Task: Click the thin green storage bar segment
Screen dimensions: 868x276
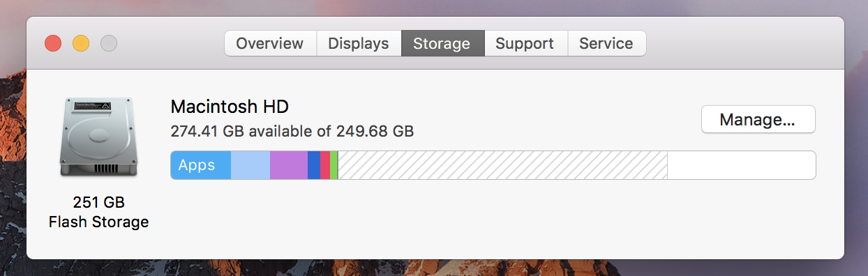Action: (334, 165)
